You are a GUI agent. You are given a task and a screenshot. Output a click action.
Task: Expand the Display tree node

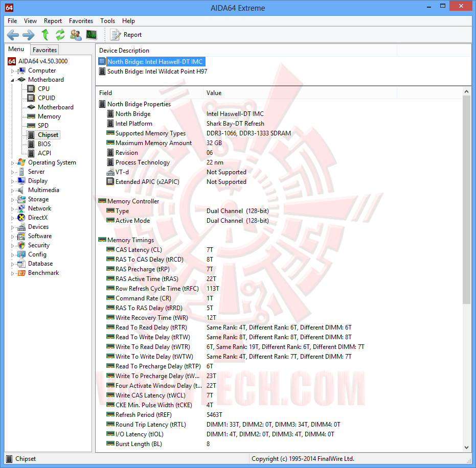pos(12,181)
